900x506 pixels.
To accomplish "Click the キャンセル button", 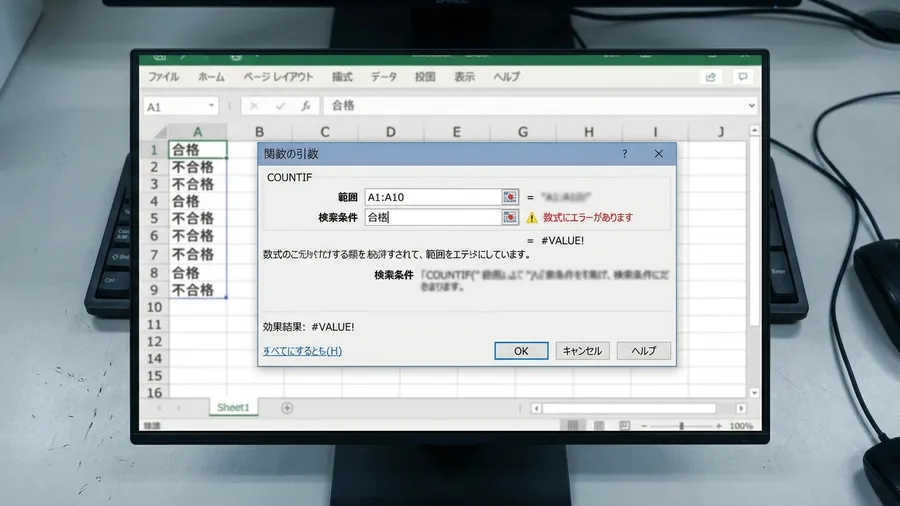I will click(x=582, y=351).
